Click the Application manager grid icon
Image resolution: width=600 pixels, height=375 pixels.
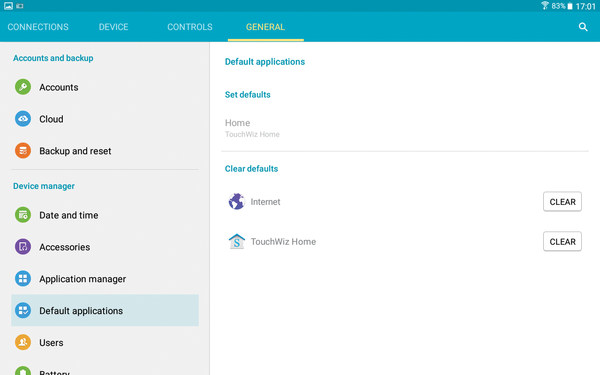23,279
